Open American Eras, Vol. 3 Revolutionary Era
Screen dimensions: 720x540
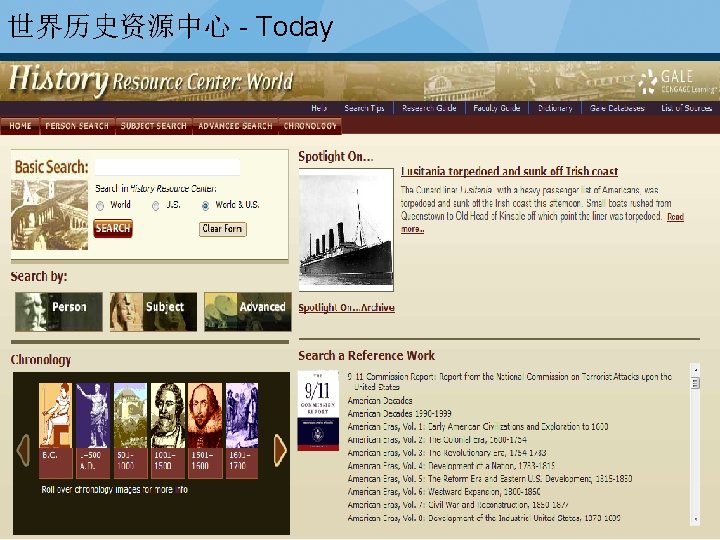tap(447, 453)
